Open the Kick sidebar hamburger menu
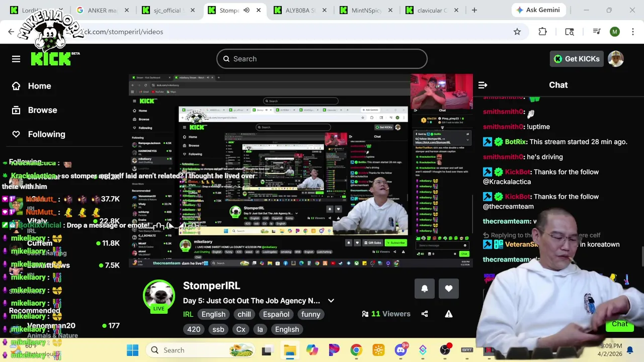 [16, 59]
